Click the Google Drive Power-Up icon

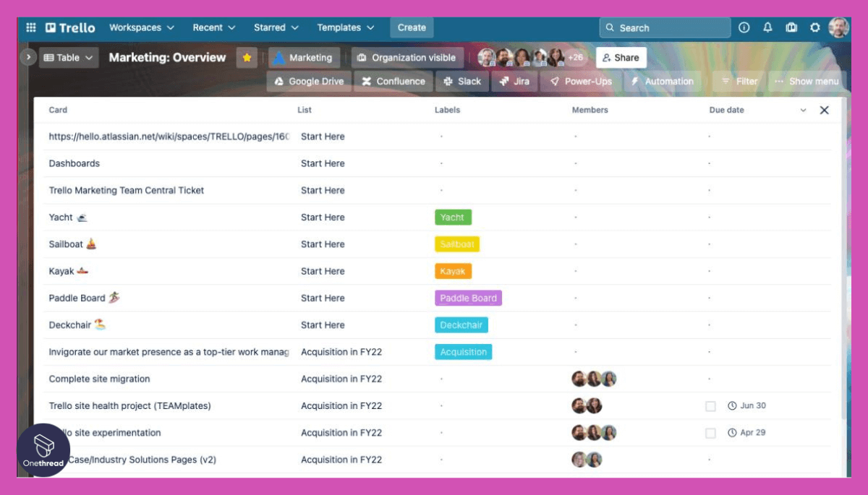coord(278,81)
